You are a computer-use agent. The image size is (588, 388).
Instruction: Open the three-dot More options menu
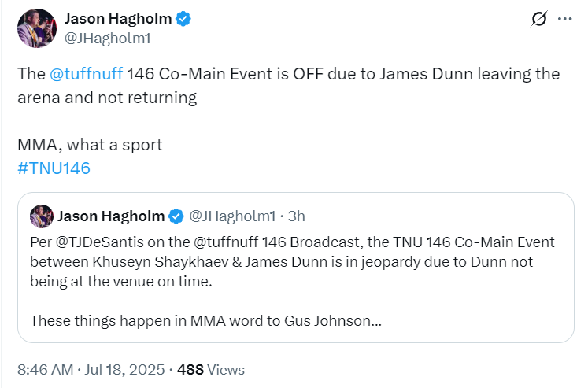click(x=565, y=19)
